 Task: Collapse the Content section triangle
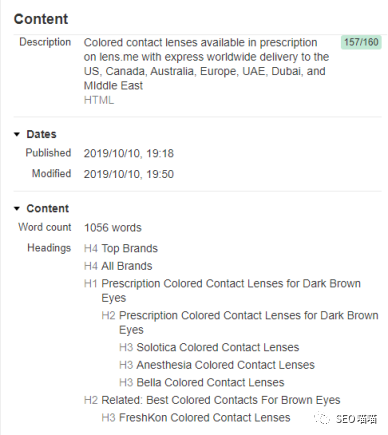tap(17, 209)
